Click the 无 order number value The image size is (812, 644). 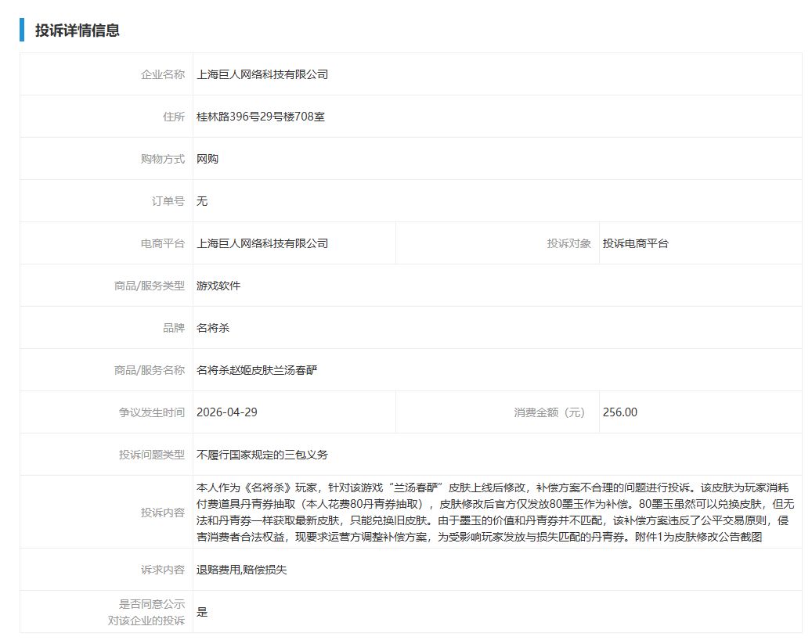(202, 201)
